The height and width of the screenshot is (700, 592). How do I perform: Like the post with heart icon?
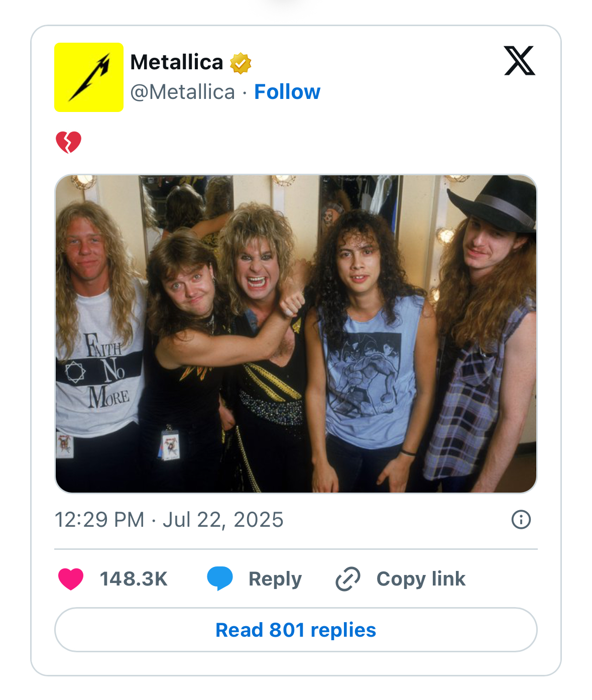[71, 579]
